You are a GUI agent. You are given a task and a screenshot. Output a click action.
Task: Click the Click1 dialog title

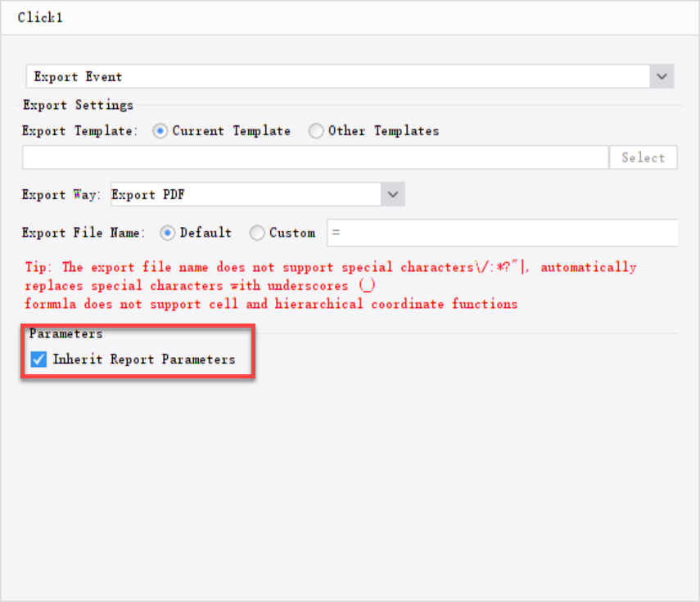pos(39,16)
